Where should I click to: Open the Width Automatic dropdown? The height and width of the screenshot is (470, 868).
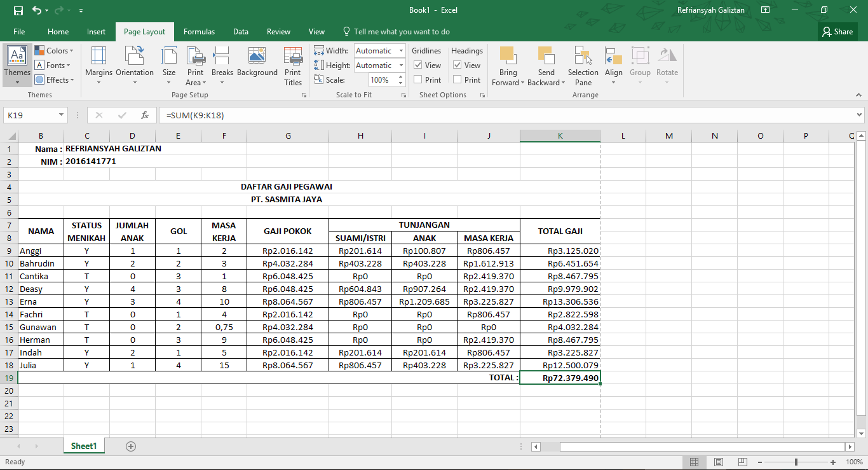(x=401, y=50)
